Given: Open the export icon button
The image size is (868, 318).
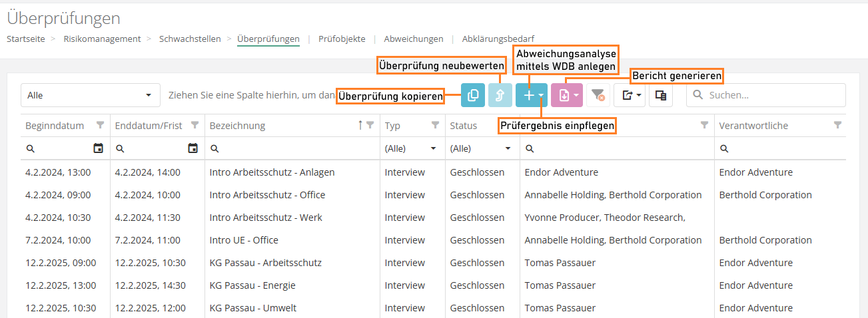Looking at the screenshot, I should [630, 95].
